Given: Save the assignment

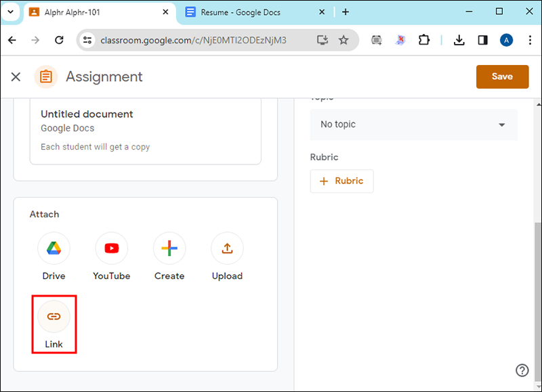Looking at the screenshot, I should (x=502, y=77).
